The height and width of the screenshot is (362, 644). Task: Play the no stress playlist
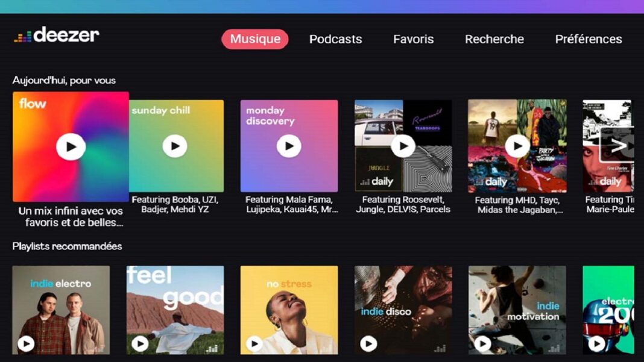click(254, 343)
